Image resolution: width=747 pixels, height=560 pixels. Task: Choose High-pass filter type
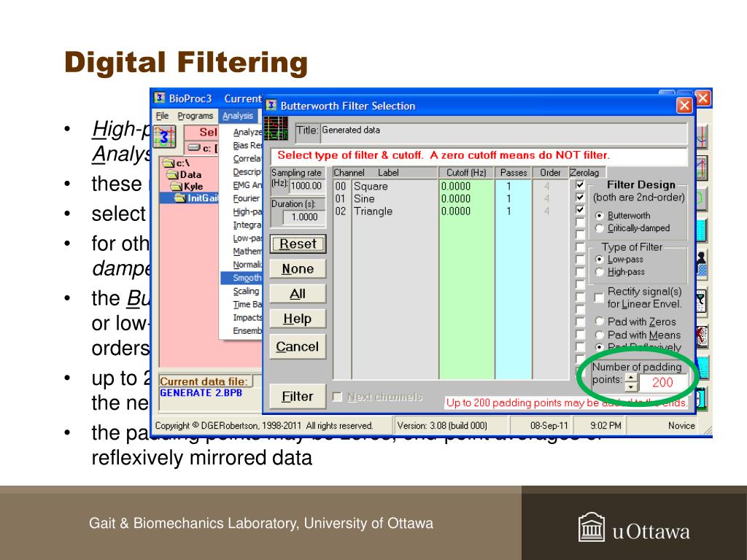coord(600,272)
